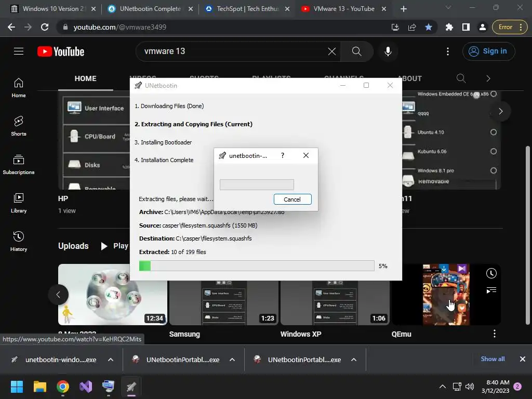Open QEmu video three-dot options
The image size is (532, 399).
point(495,334)
